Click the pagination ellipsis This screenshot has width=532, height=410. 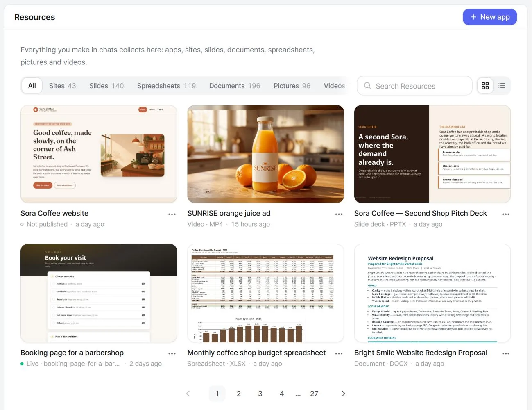(298, 394)
